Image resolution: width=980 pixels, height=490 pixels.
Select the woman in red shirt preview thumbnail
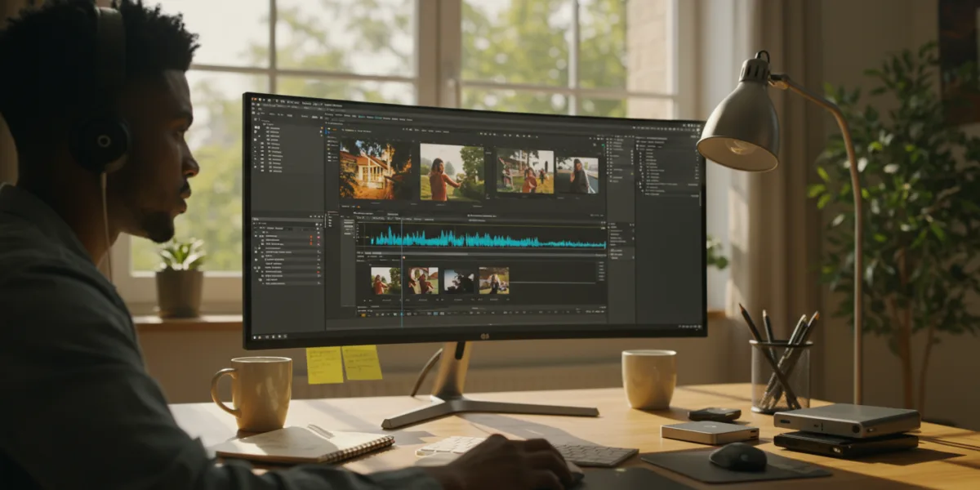[452, 171]
